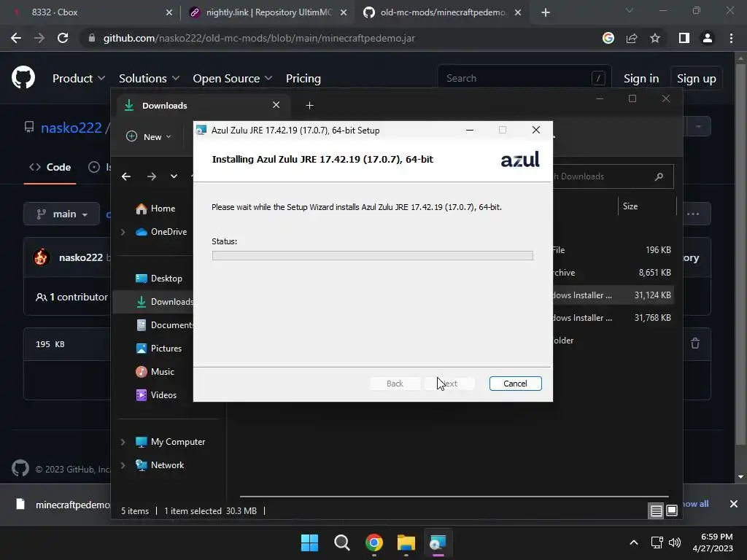
Task: Click nasko222 avatar in commit row
Action: (41, 257)
